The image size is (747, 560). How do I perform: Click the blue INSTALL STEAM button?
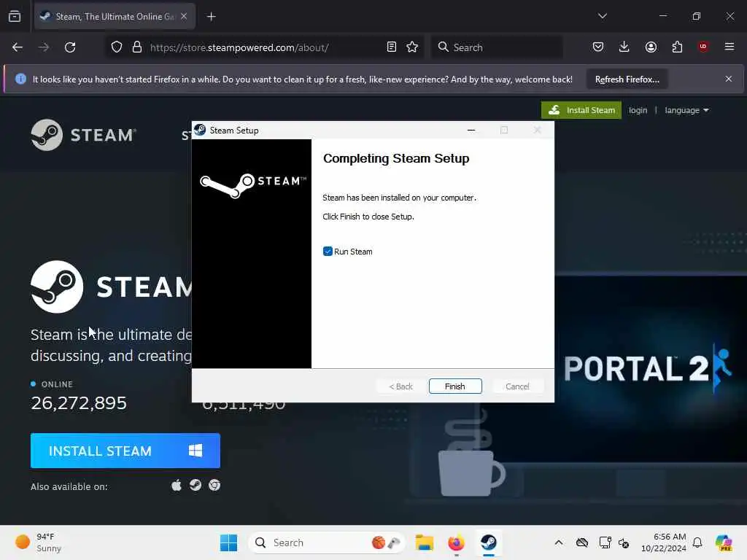pos(125,451)
